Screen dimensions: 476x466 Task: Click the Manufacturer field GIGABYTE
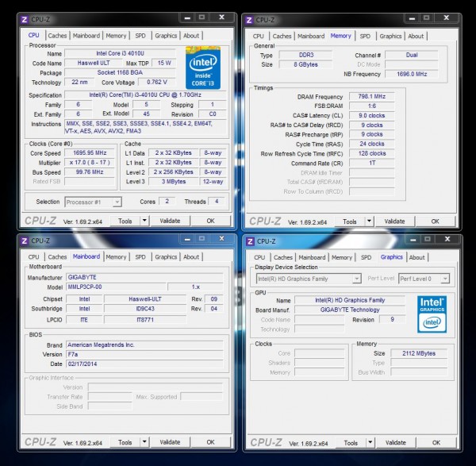click(144, 277)
